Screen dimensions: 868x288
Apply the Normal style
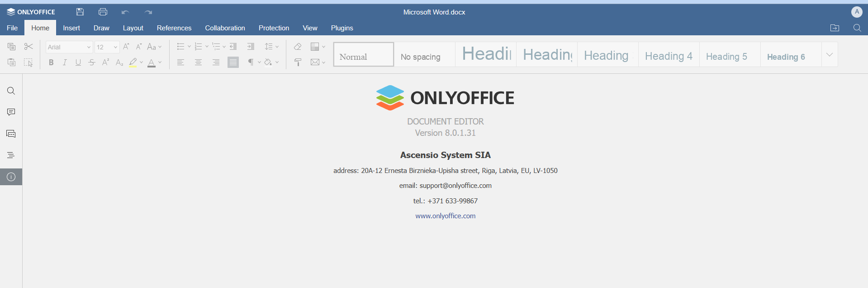(364, 54)
